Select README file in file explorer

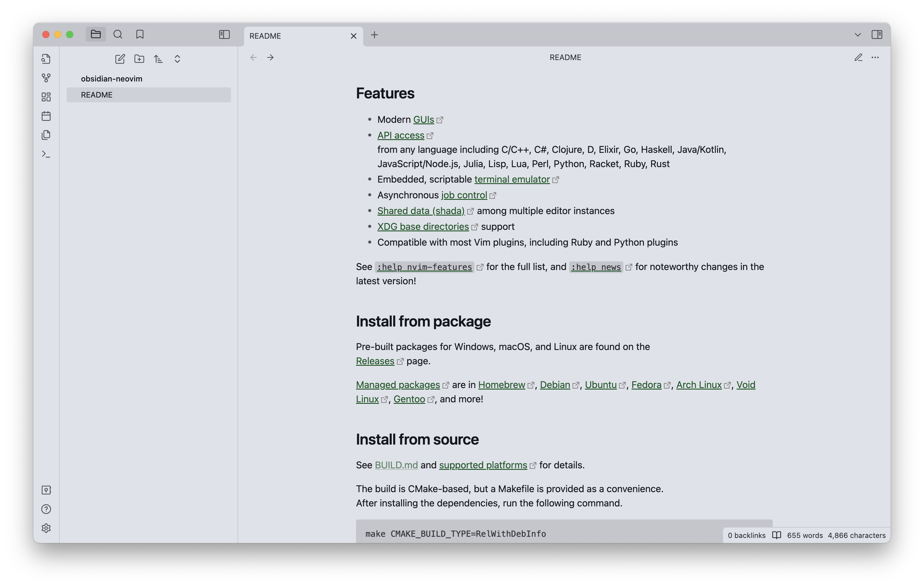(x=149, y=95)
